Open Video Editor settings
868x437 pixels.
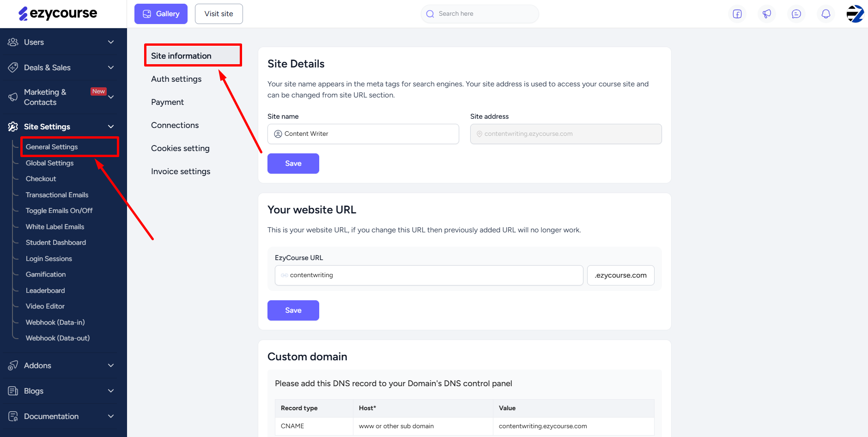tap(45, 306)
